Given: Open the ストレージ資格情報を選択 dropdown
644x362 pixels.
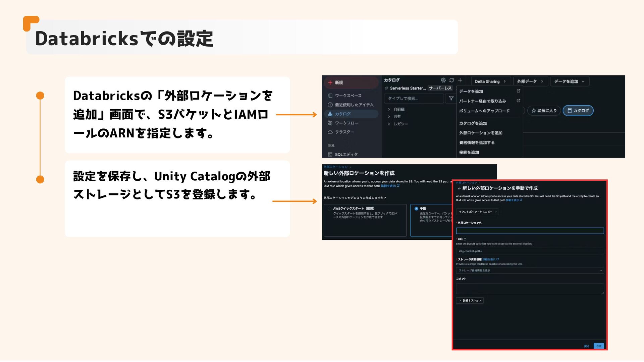Looking at the screenshot, I should pyautogui.click(x=530, y=270).
